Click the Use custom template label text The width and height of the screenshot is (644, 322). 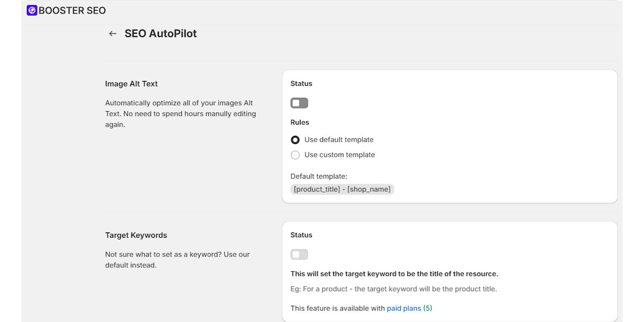pyautogui.click(x=339, y=155)
